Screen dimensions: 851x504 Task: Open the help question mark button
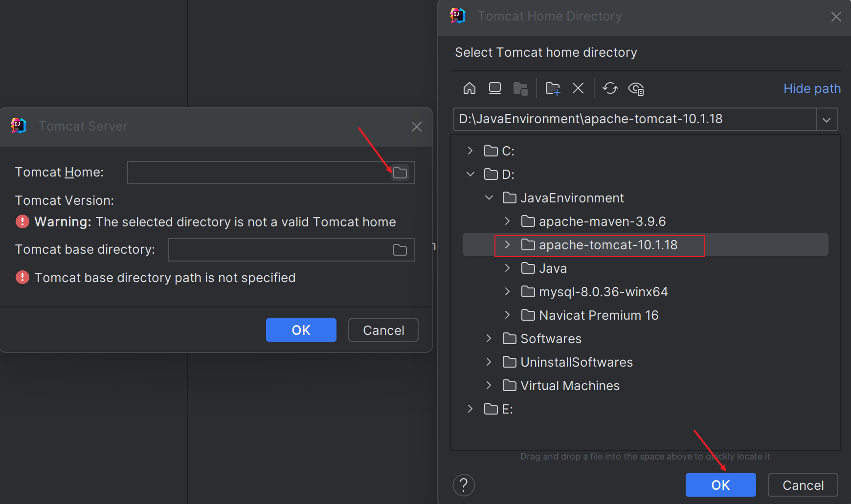464,485
